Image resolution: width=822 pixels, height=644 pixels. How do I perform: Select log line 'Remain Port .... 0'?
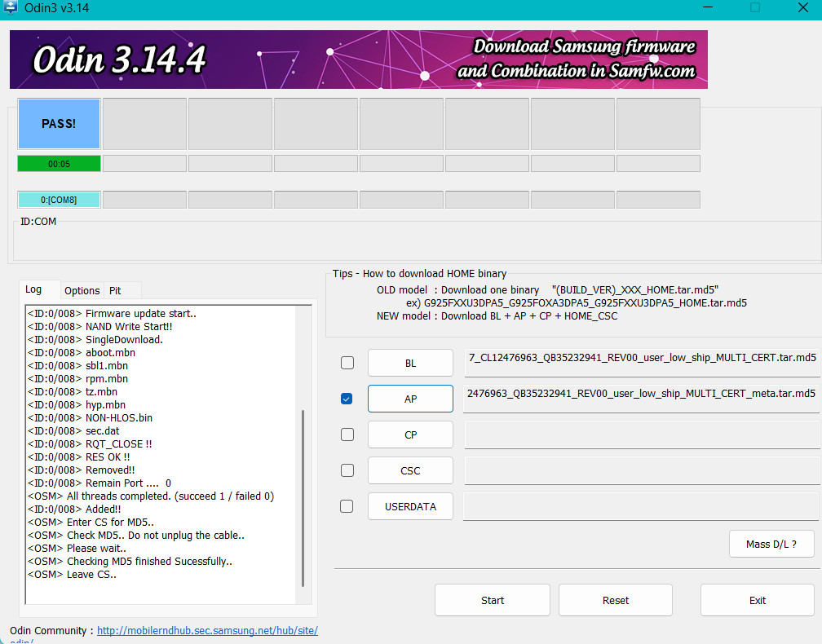pyautogui.click(x=99, y=483)
